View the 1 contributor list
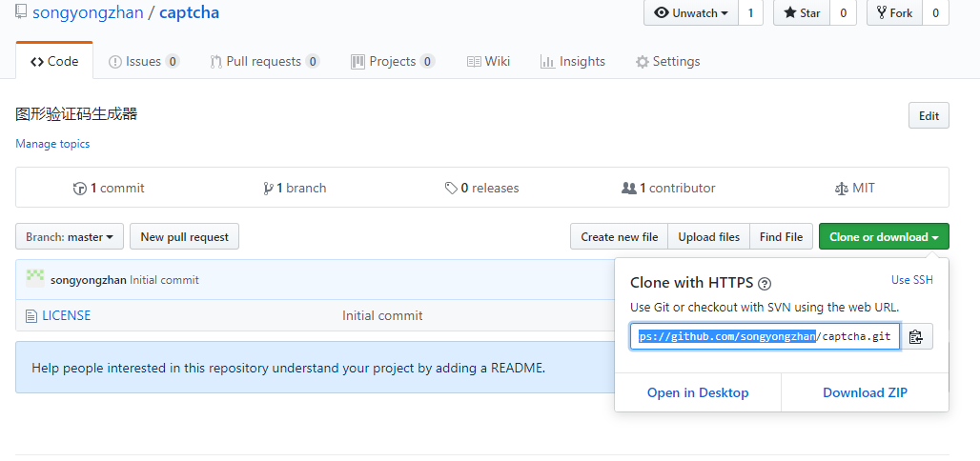 point(668,188)
